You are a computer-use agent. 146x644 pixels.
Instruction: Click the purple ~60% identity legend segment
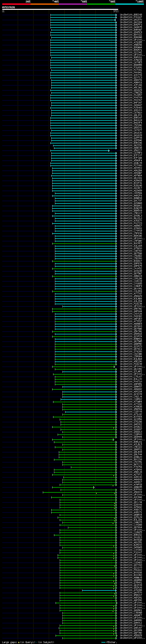click(x=73, y=4)
